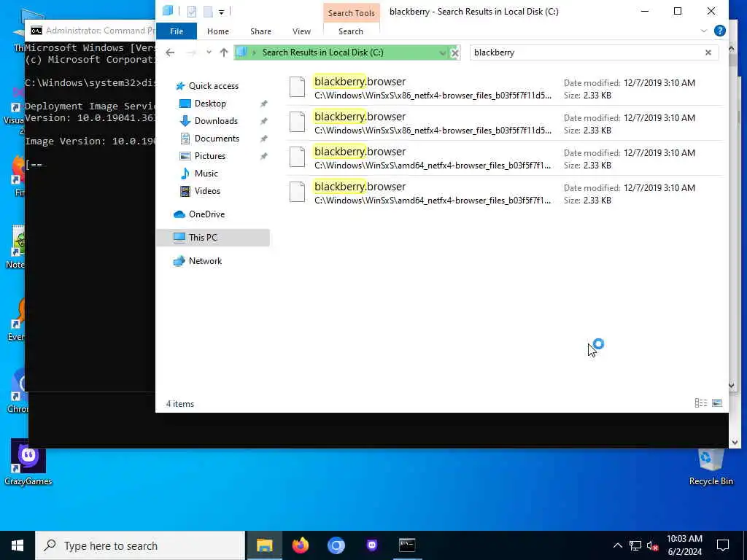Select the Search ribbon tab

coord(351,31)
